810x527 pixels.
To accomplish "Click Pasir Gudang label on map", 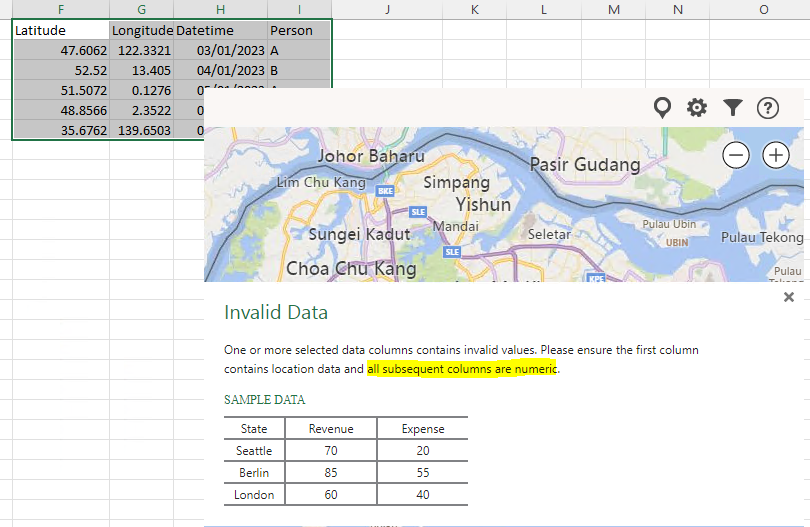I will [585, 164].
